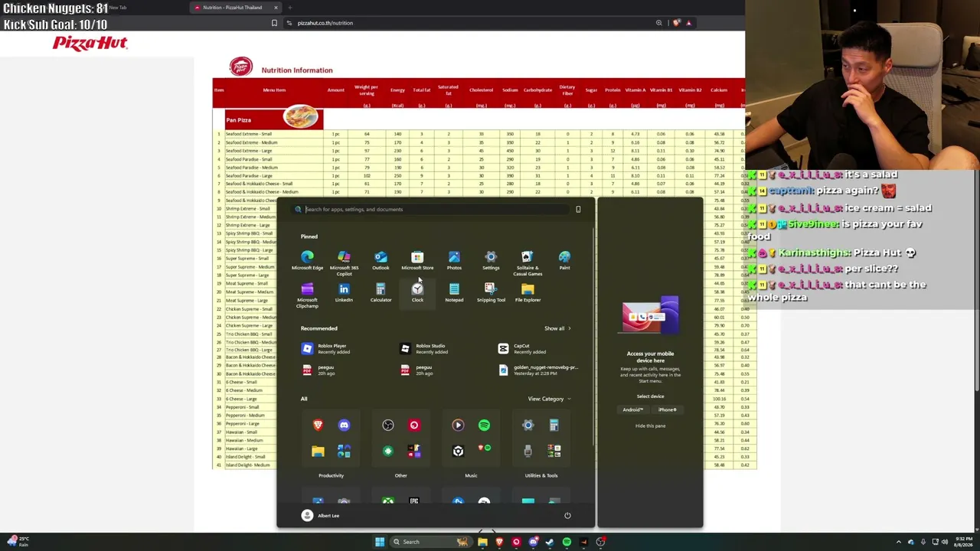
Task: Open Discord in the Productivity group
Action: pyautogui.click(x=344, y=425)
